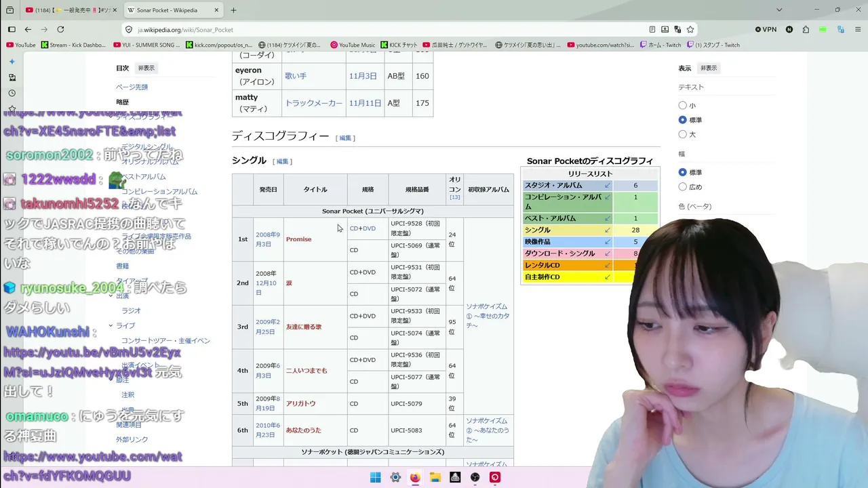Open the OBS icon on taskbar

(475, 477)
